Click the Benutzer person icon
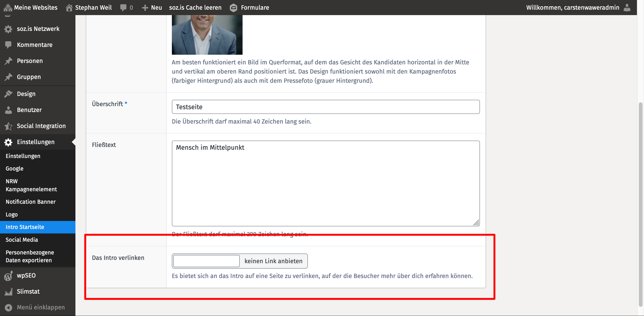644x316 pixels. point(8,110)
